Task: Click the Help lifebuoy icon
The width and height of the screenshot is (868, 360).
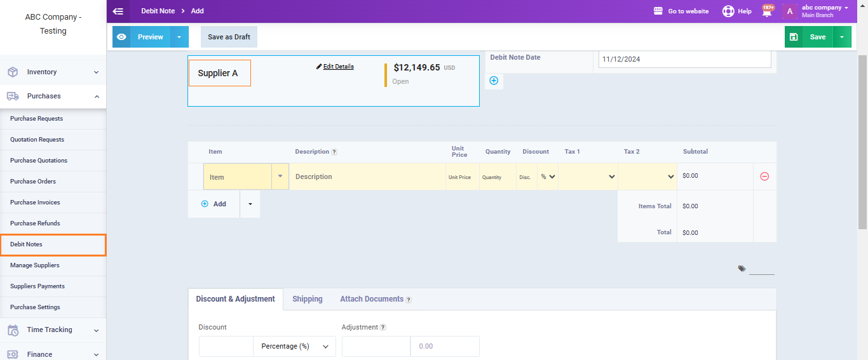Action: pyautogui.click(x=728, y=11)
